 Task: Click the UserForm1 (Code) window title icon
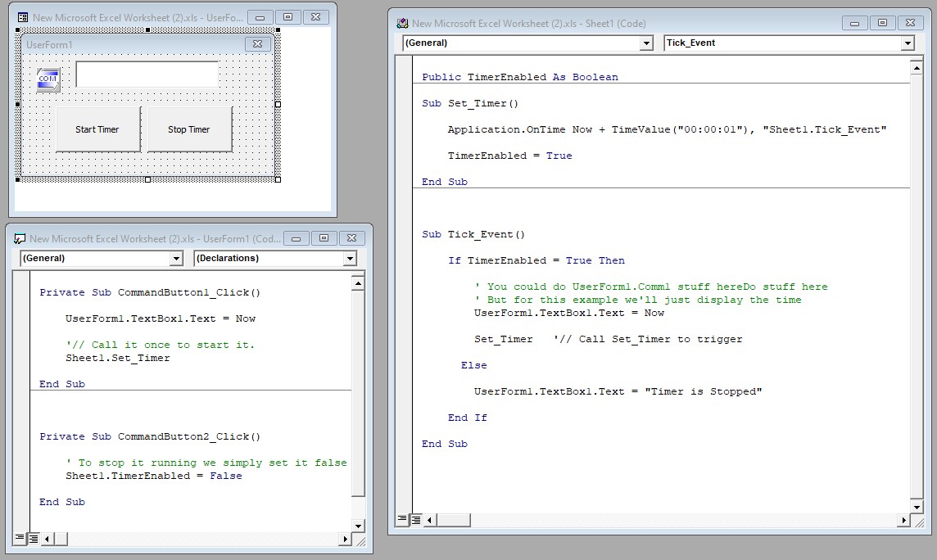20,239
